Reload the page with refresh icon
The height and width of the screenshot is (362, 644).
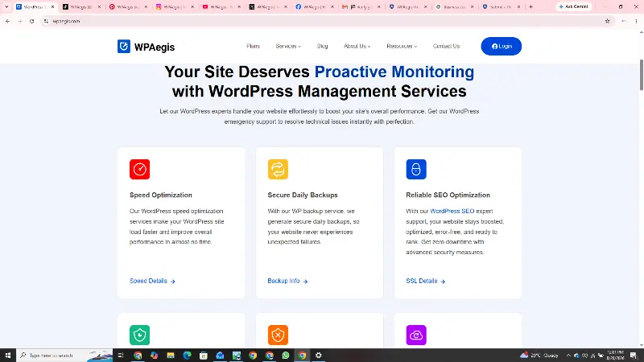pyautogui.click(x=31, y=22)
